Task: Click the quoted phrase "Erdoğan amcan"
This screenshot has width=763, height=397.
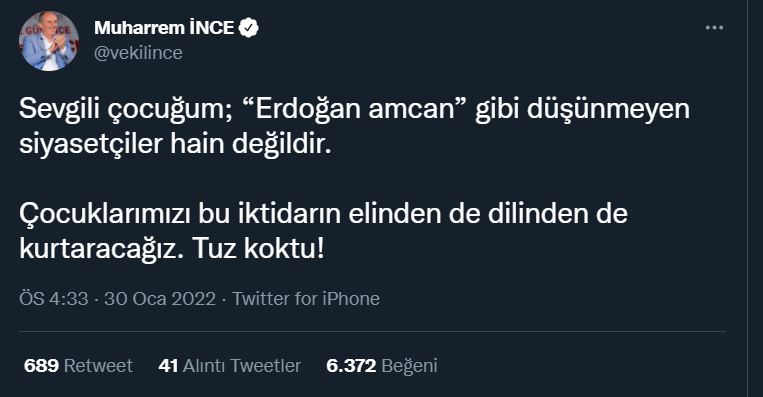Action: 354,109
